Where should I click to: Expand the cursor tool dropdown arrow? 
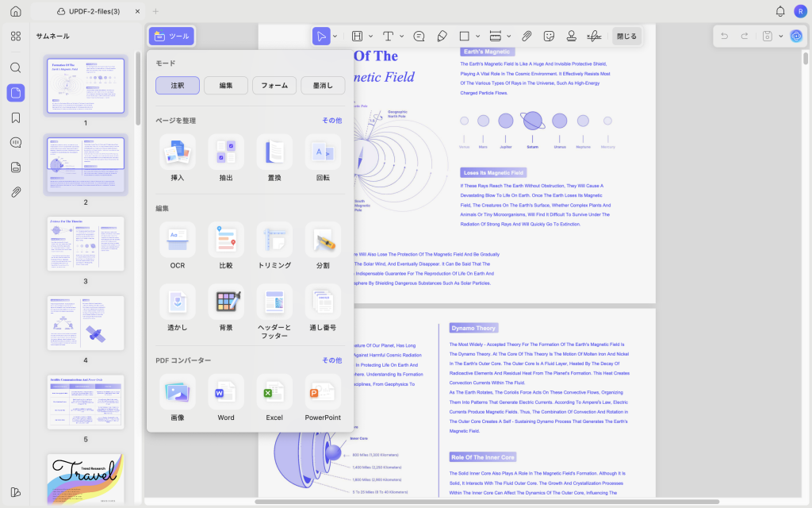335,37
